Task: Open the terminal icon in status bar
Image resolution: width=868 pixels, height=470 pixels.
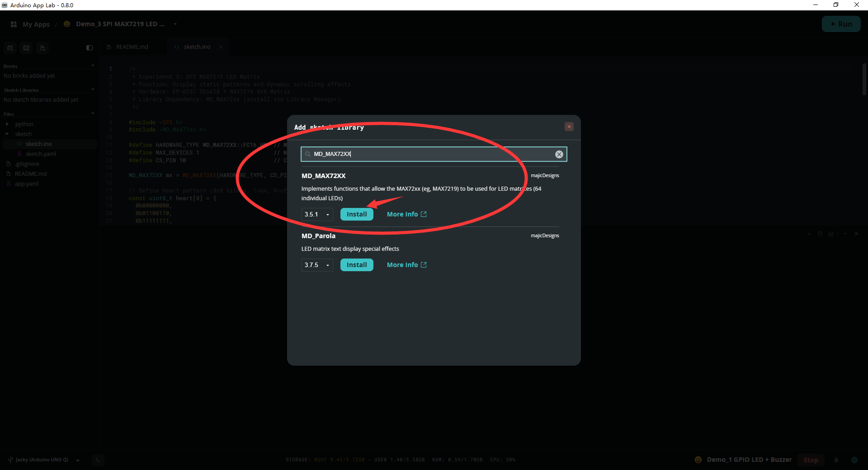Action: [98, 460]
